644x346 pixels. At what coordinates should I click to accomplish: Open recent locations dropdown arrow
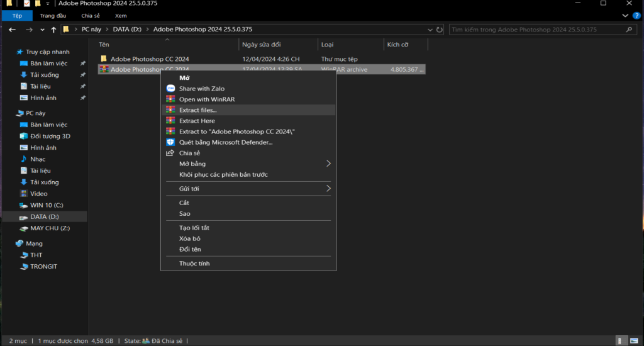[x=42, y=30]
